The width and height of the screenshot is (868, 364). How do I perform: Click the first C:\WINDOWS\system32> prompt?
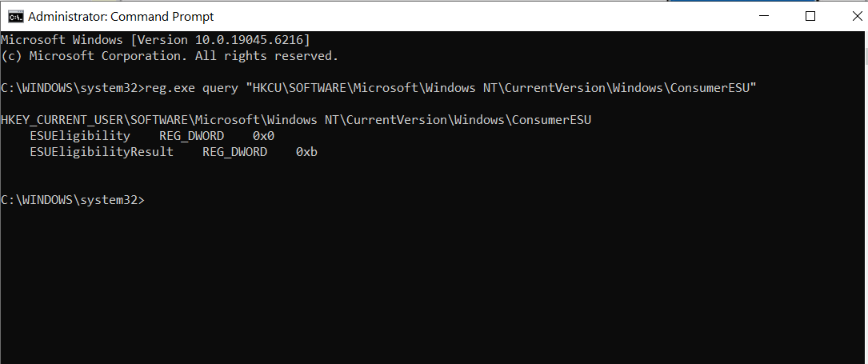point(72,88)
